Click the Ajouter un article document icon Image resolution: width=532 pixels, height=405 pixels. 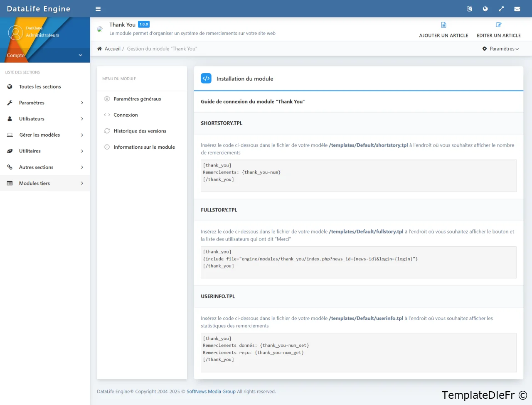443,25
